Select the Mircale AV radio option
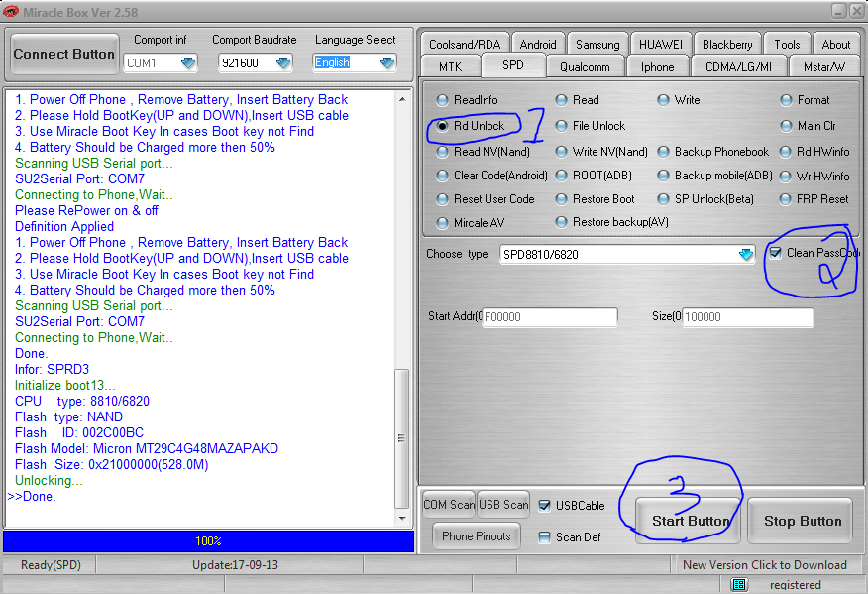868x594 pixels. [442, 223]
